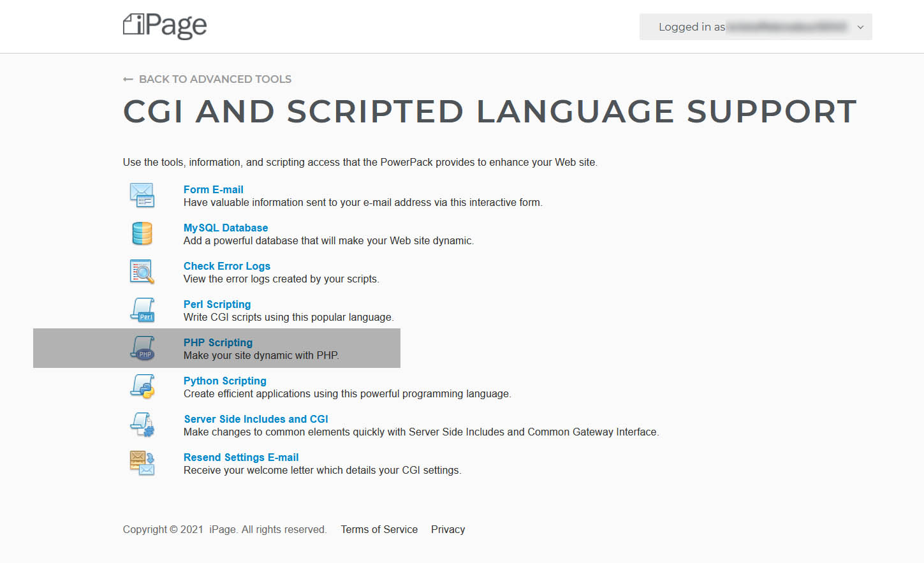
Task: Click the MySQL Database cylinder icon
Action: 142,233
